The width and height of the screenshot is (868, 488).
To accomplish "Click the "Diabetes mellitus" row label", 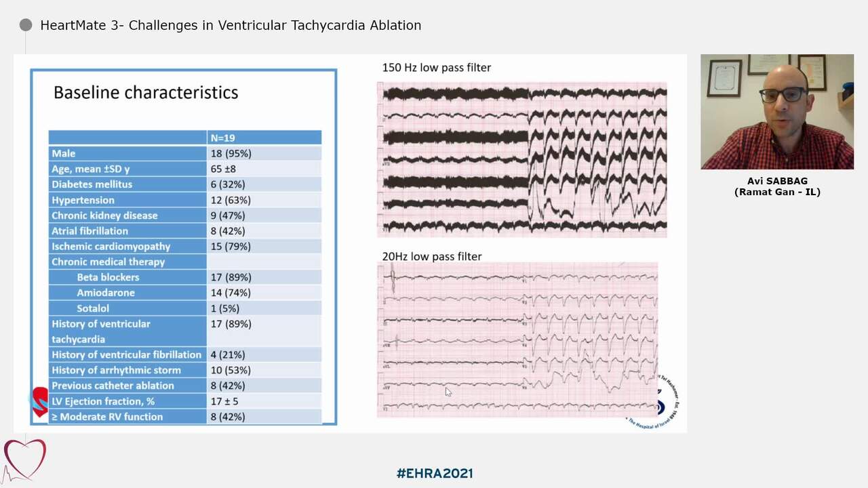I will pos(92,184).
